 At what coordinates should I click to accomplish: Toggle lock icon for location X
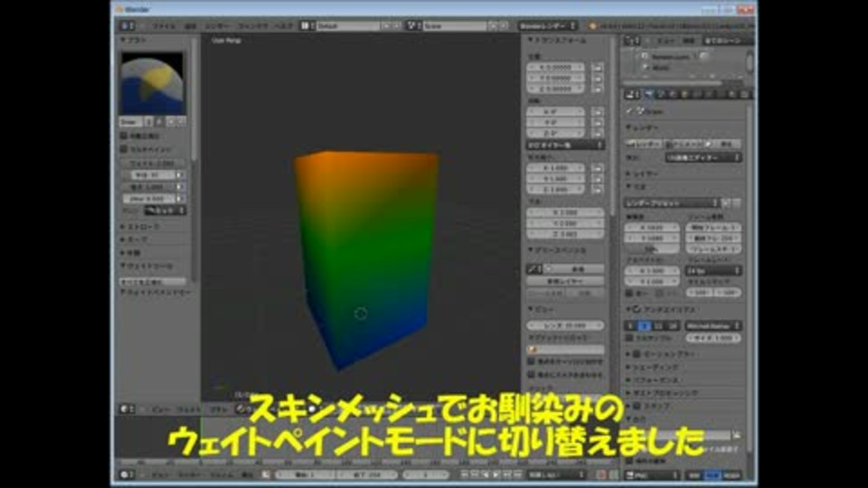click(x=597, y=67)
